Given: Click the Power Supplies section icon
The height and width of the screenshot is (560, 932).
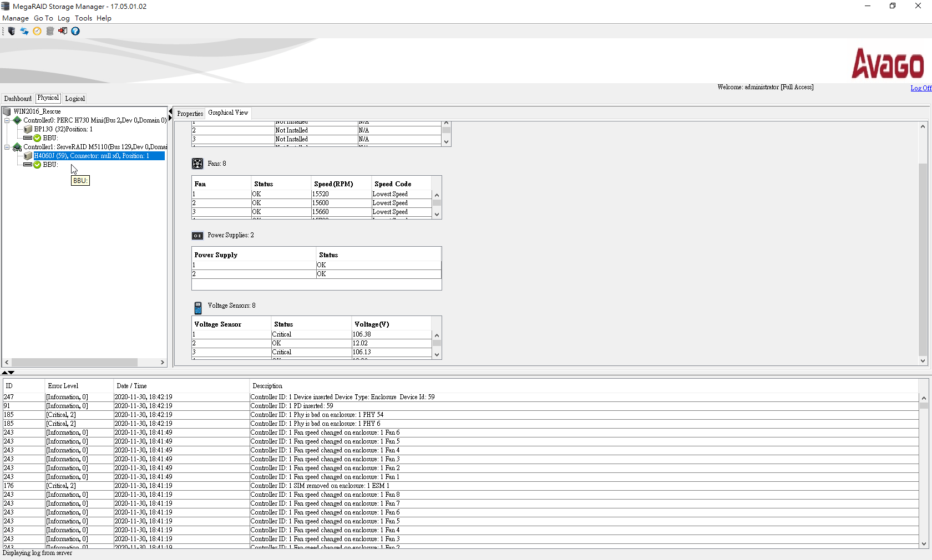Looking at the screenshot, I should tap(197, 236).
